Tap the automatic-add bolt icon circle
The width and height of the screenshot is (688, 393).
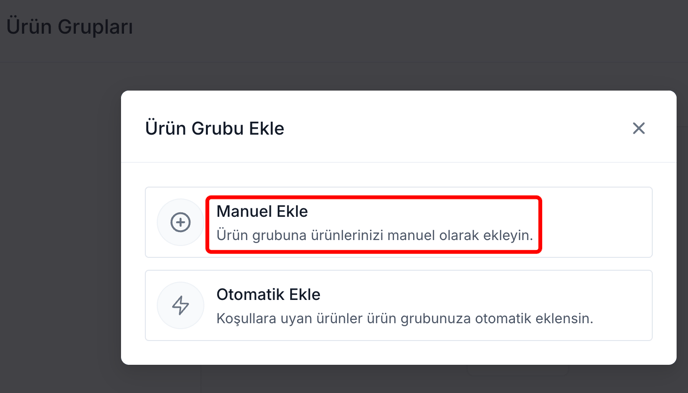tap(180, 305)
